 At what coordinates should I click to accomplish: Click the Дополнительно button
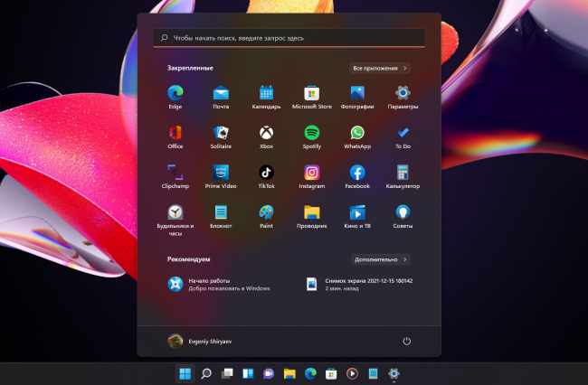(x=381, y=259)
